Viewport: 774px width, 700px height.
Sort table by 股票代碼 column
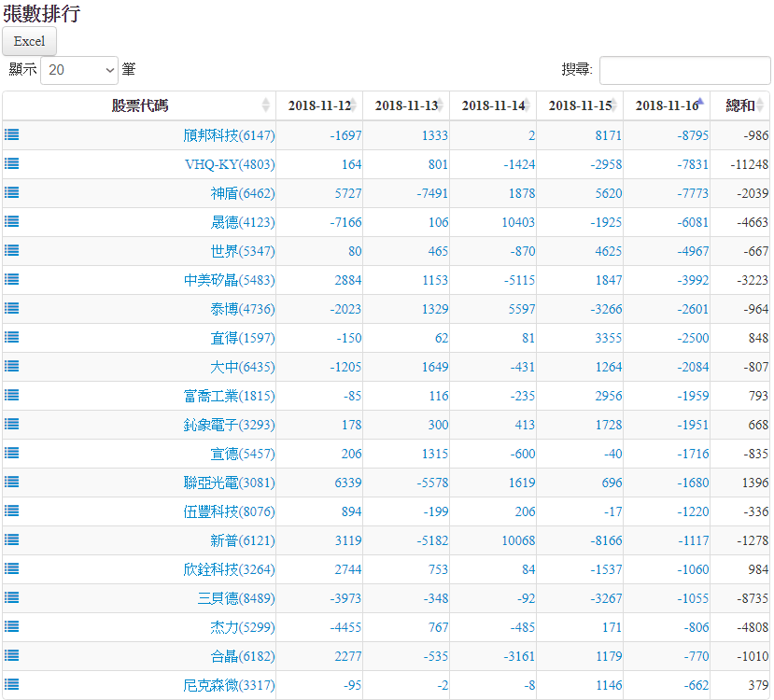click(140, 105)
